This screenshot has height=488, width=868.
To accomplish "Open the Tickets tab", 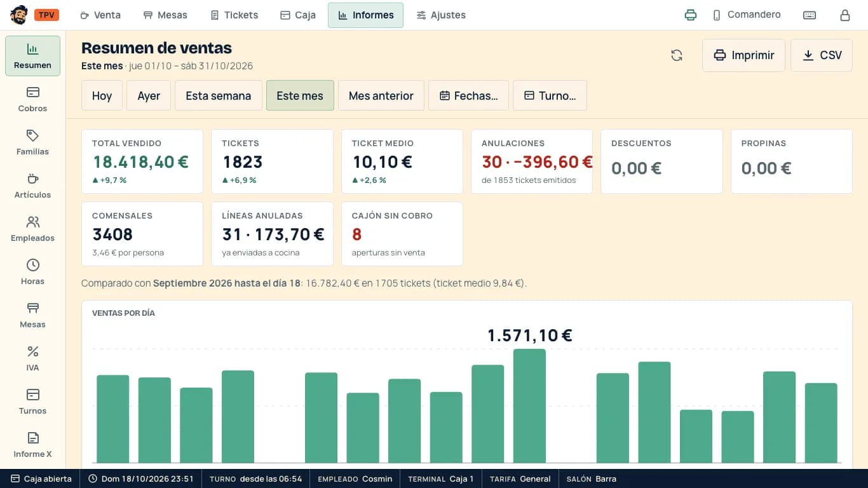I will (234, 15).
